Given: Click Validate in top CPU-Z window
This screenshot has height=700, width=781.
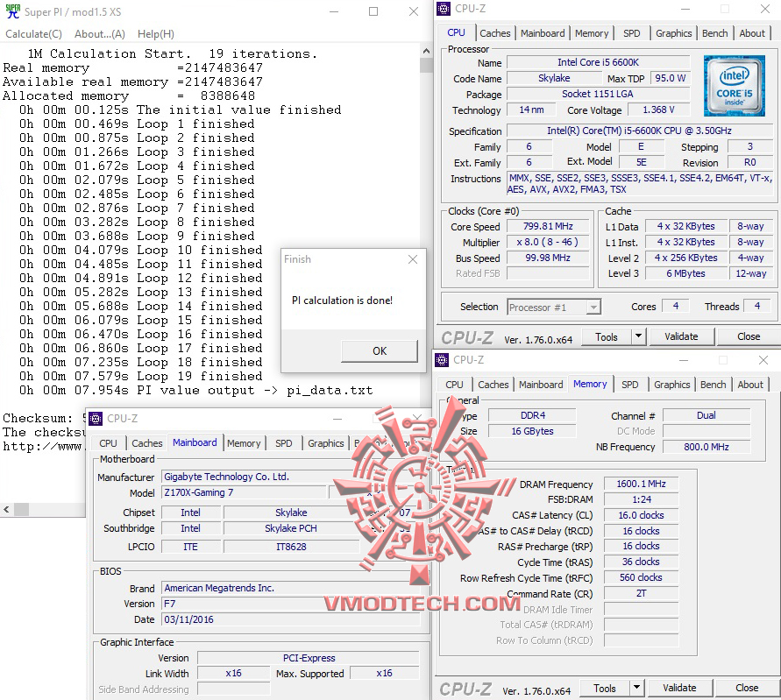Looking at the screenshot, I should pos(681,337).
